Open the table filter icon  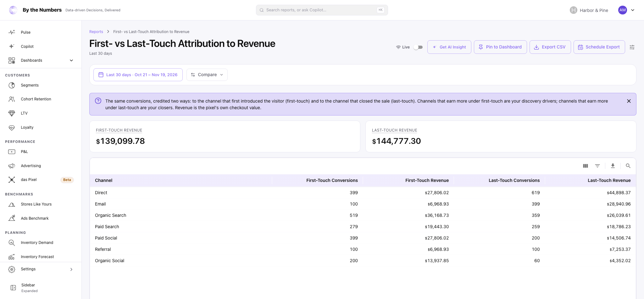tap(597, 166)
